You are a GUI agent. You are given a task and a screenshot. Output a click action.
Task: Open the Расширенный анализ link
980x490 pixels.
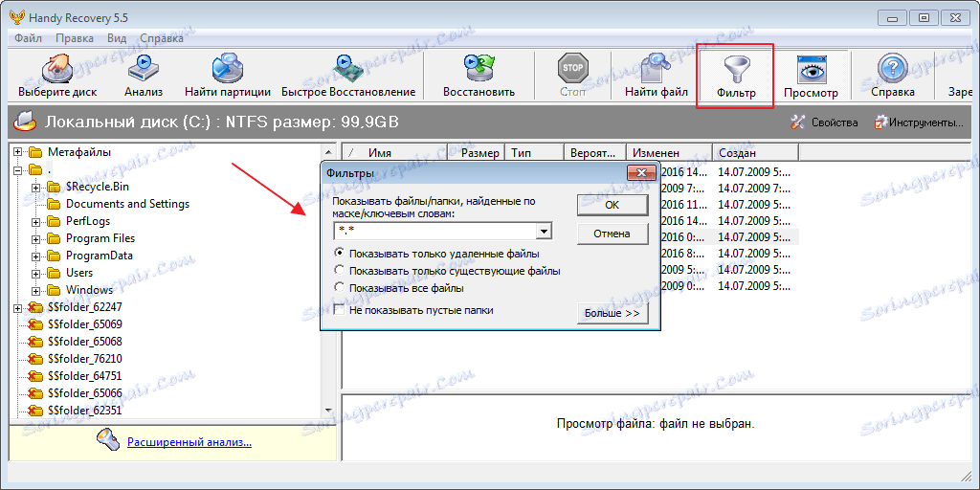189,442
